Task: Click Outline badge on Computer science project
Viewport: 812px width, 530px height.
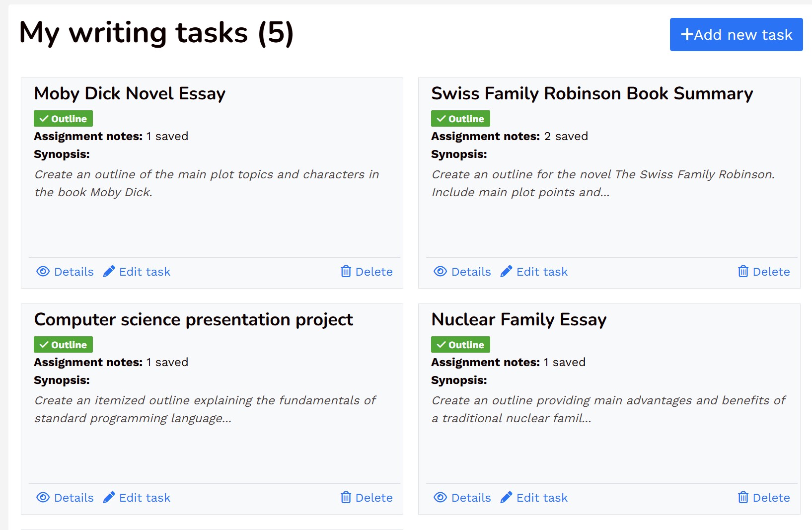Action: click(63, 345)
